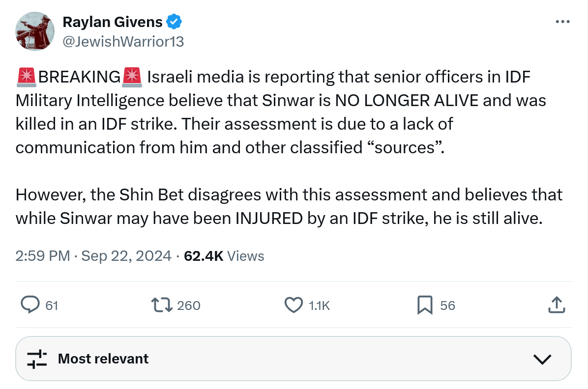Open Raylan Givens profile picture
Image resolution: width=588 pixels, height=389 pixels.
click(35, 32)
